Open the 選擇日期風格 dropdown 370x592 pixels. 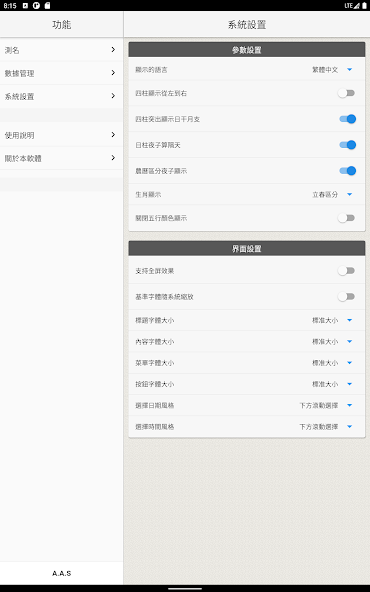(326, 405)
